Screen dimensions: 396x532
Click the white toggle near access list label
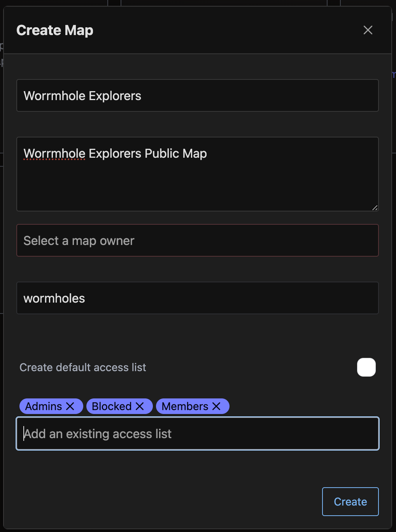click(x=366, y=367)
